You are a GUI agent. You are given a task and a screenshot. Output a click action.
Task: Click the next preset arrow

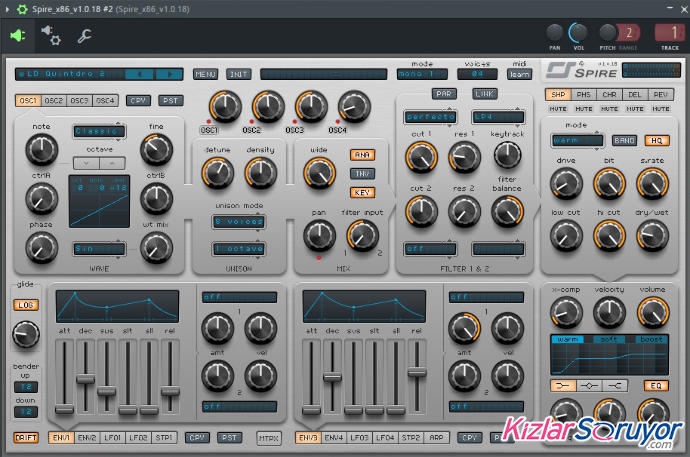click(169, 74)
